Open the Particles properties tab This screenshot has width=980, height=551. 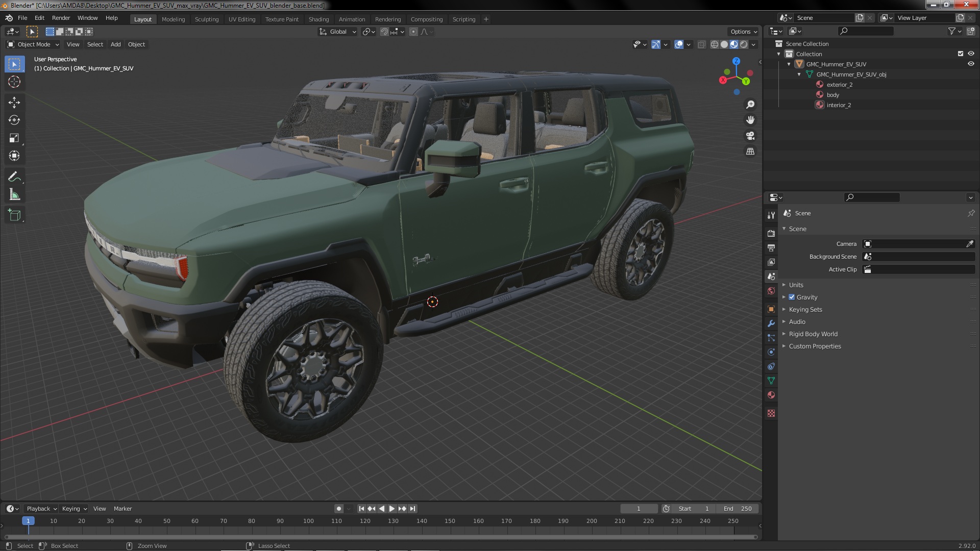771,338
